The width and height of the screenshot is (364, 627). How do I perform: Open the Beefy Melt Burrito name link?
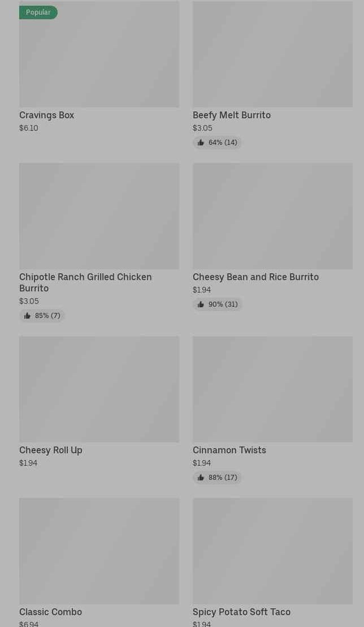coord(232,115)
